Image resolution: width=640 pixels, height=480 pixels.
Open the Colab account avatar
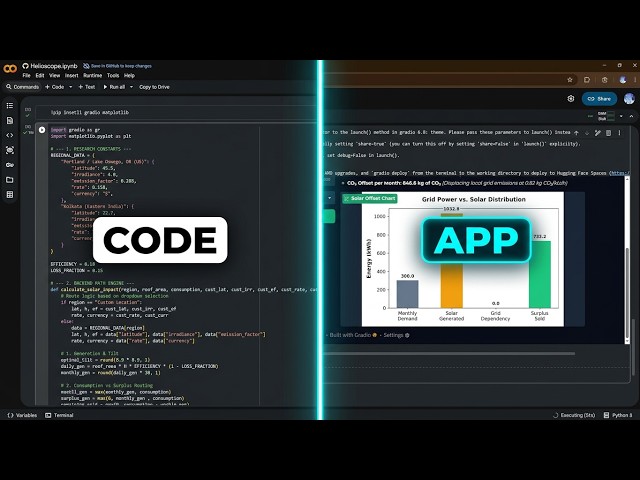[x=629, y=99]
